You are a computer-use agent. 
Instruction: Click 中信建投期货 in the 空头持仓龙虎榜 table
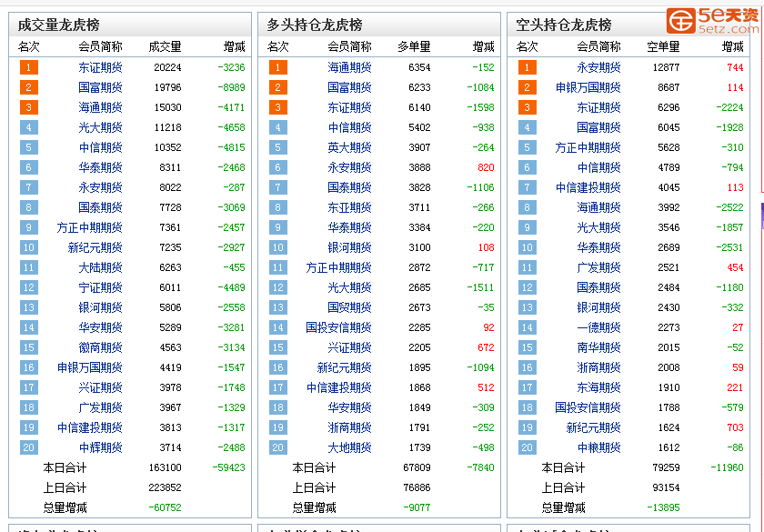[588, 187]
